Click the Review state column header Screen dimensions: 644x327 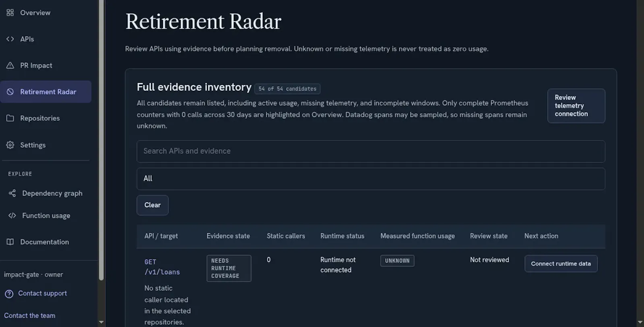pyautogui.click(x=489, y=236)
